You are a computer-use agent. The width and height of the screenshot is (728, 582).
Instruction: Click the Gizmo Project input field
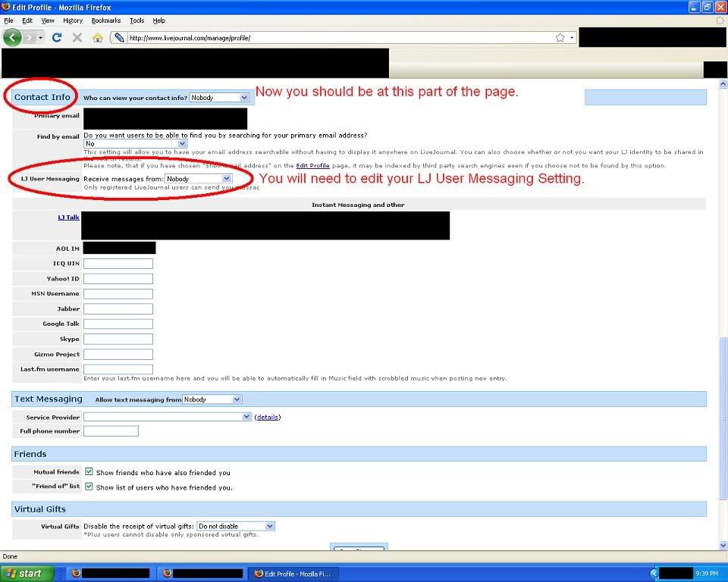(x=118, y=355)
